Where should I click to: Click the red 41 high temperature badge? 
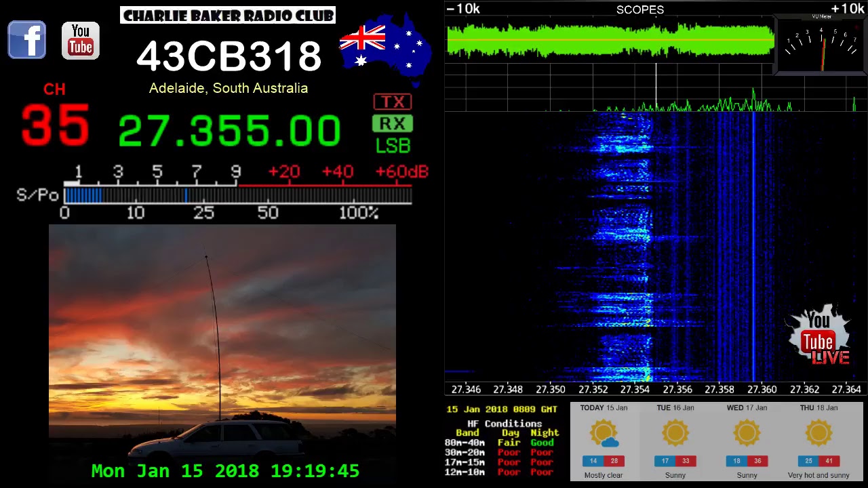tap(829, 461)
